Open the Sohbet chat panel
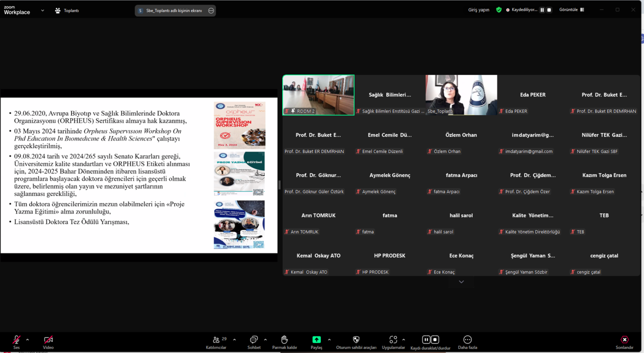The image size is (644, 353). 254,340
